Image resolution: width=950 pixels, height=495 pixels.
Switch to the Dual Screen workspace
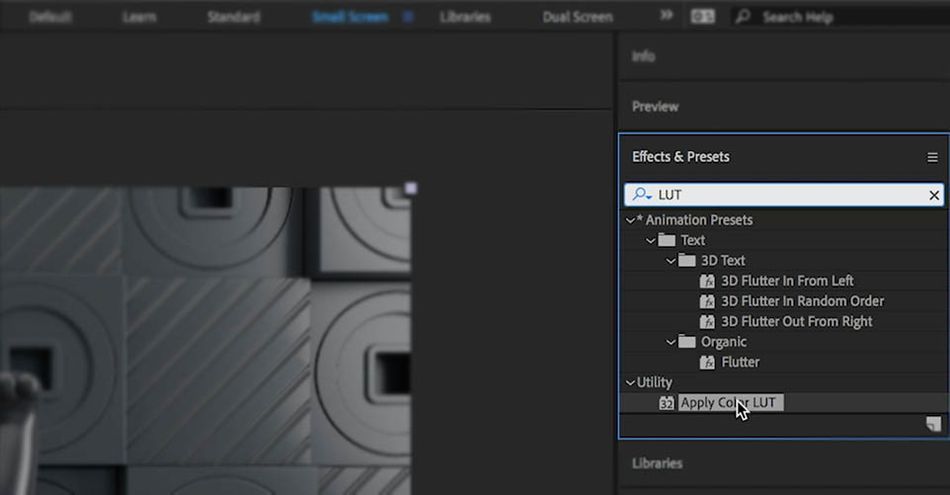(577, 17)
